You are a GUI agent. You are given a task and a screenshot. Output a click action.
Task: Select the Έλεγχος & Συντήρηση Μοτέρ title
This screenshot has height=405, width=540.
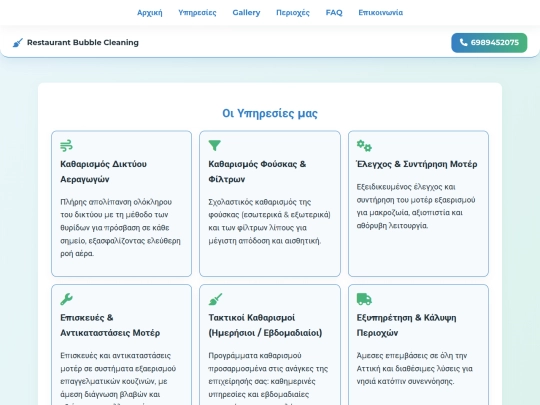pos(417,164)
